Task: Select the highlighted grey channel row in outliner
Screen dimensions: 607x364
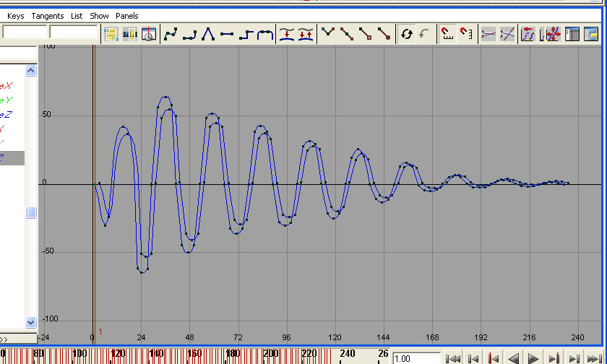Action: click(12, 158)
